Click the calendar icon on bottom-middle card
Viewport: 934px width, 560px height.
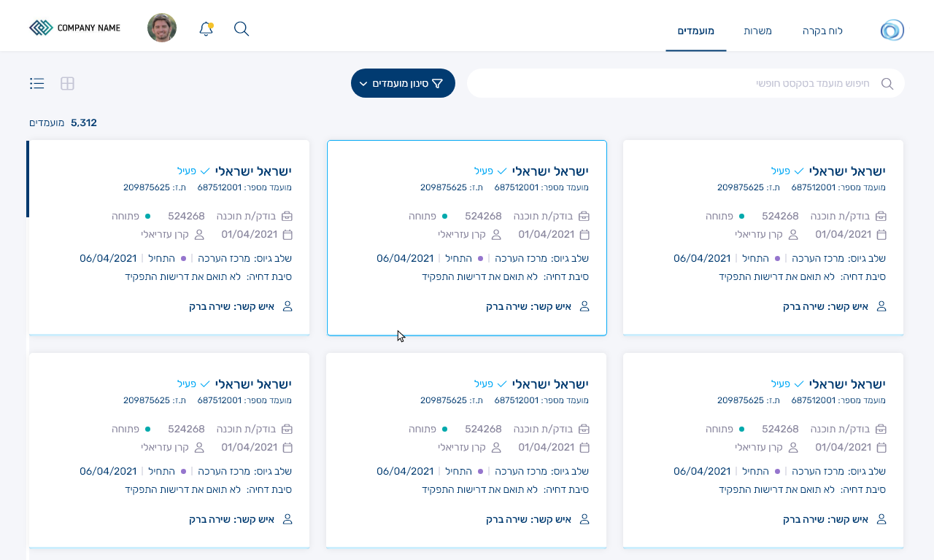tap(584, 448)
